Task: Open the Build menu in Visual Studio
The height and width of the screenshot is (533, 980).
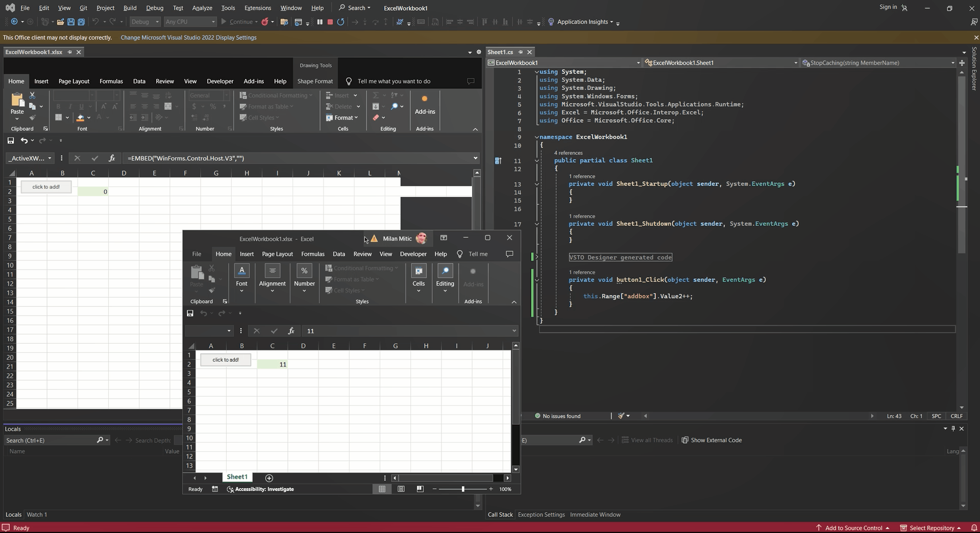Action: pyautogui.click(x=130, y=8)
